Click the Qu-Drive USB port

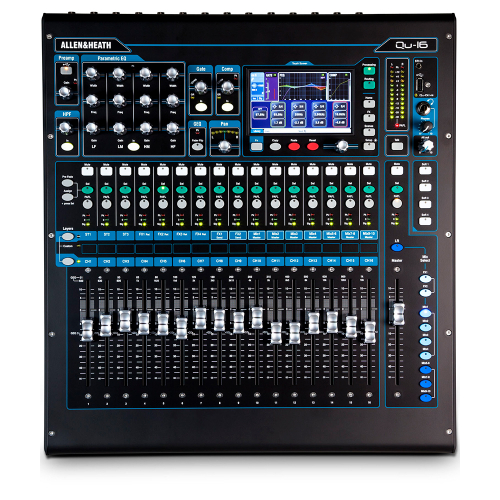point(420,85)
